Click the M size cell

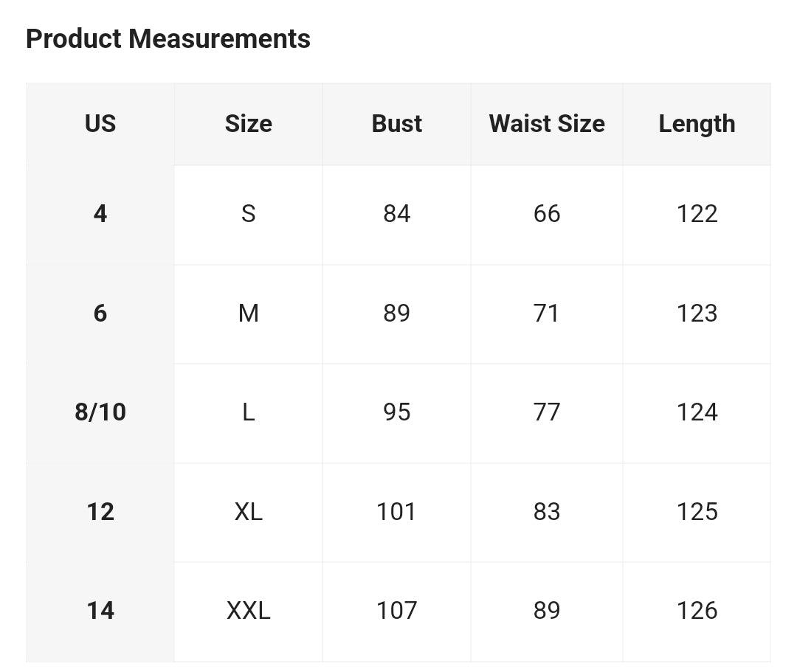[x=249, y=314]
